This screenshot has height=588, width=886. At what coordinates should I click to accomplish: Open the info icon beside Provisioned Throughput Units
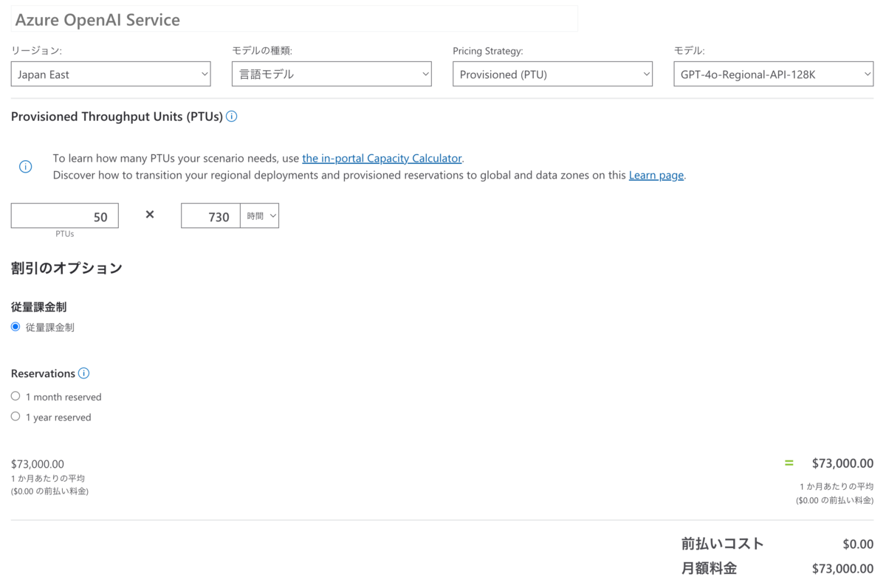pos(232,117)
